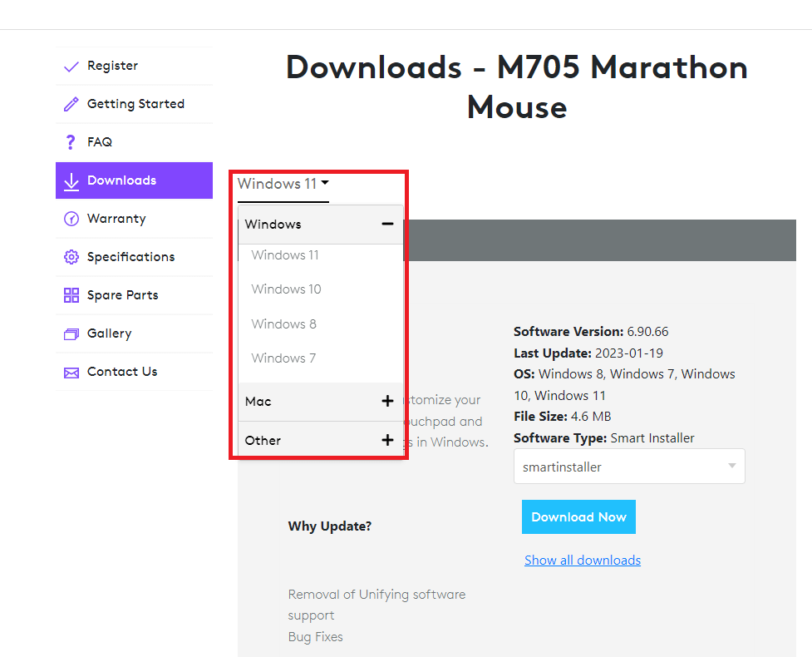Click the Warranty sidebar icon

point(71,220)
